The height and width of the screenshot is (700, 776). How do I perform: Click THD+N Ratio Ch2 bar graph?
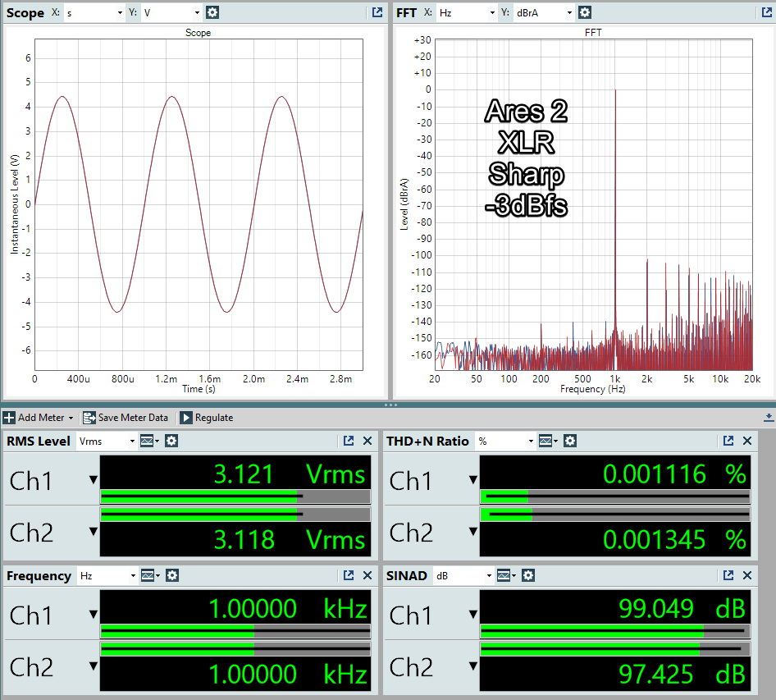point(615,515)
